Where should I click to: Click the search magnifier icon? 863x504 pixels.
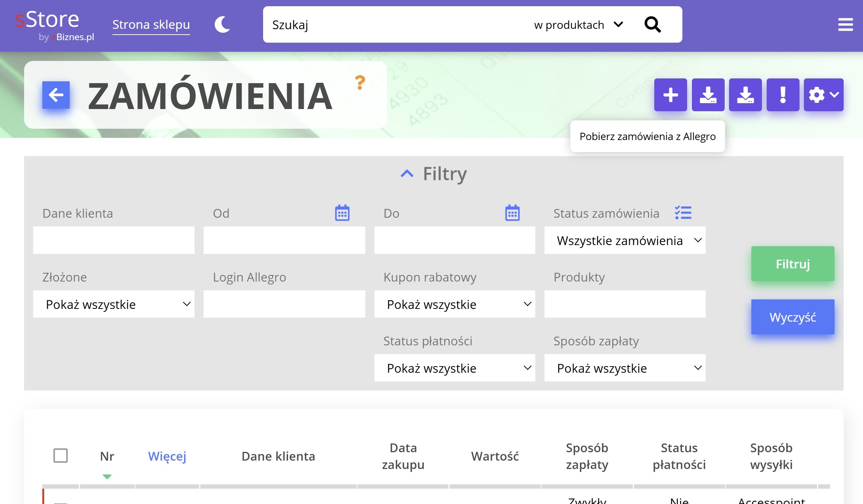click(652, 25)
